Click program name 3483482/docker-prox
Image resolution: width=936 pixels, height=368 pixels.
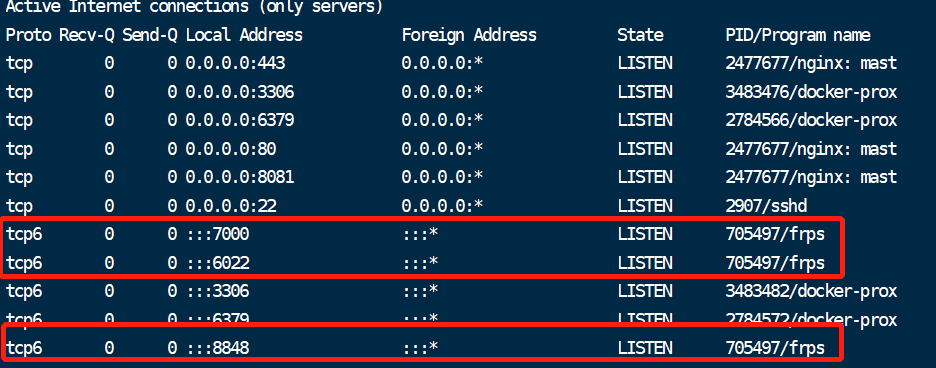coord(812,292)
